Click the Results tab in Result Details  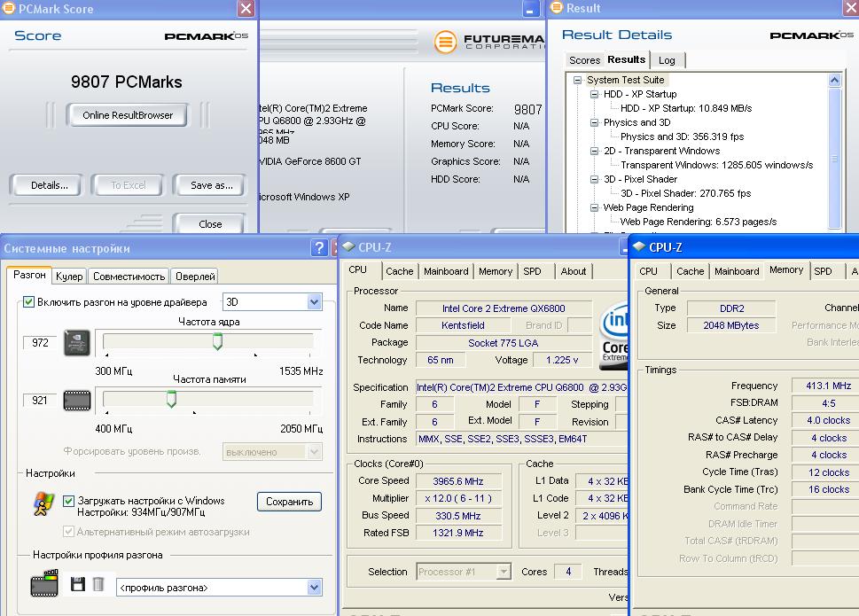(x=626, y=59)
